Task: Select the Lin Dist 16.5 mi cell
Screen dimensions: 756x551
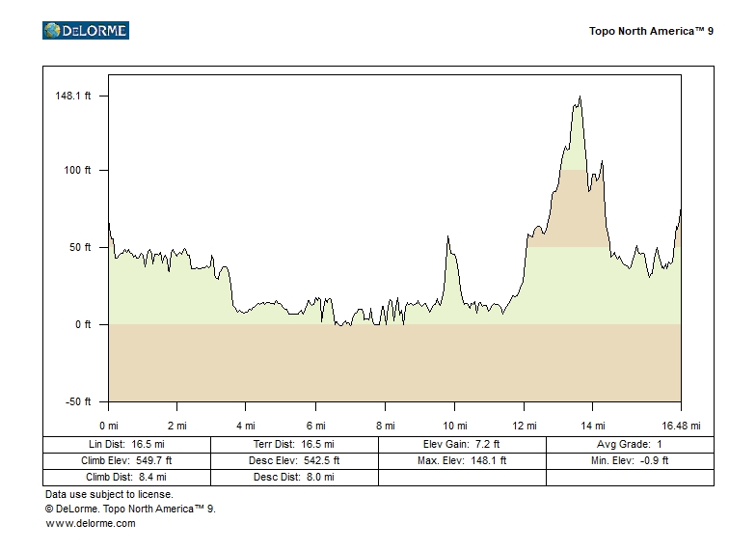Action: 126,445
